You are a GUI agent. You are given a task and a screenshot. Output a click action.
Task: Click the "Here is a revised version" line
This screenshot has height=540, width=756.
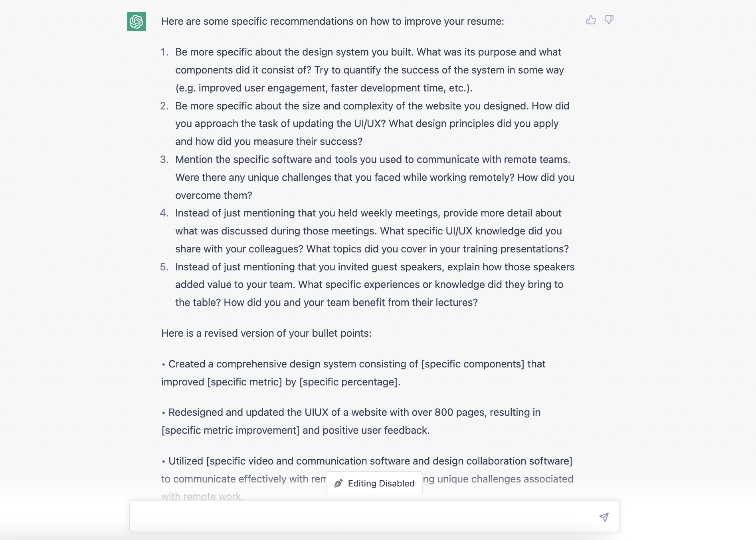coord(266,333)
